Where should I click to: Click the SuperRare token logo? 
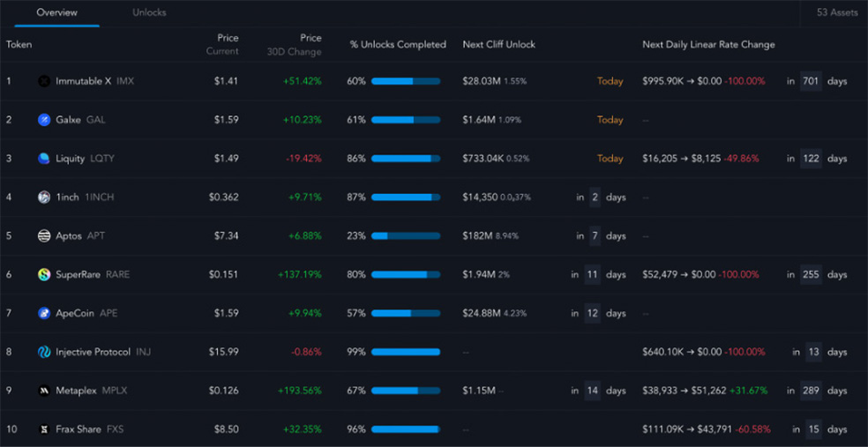pyautogui.click(x=44, y=274)
